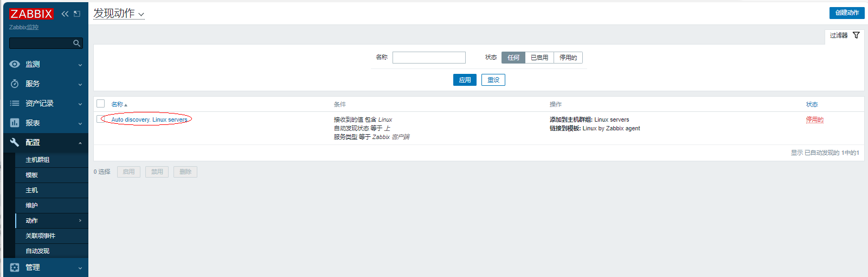The height and width of the screenshot is (277, 868).
Task: Open the 监测 monitoring eye icon menu
Action: pos(15,64)
